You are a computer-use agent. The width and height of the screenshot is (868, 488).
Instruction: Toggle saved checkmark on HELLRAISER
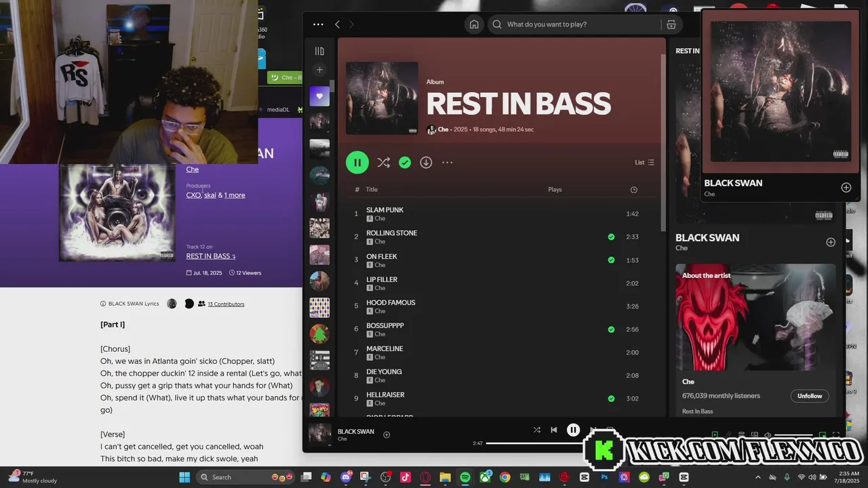[611, 399]
